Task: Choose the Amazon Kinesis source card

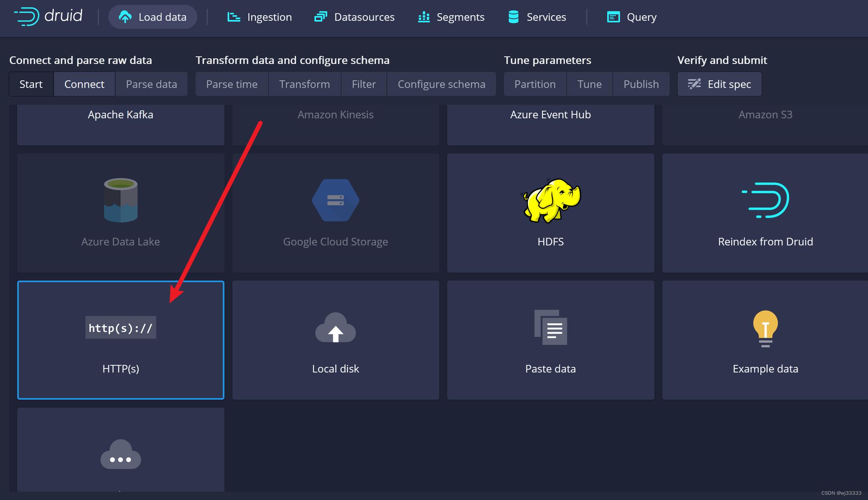Action: [336, 125]
